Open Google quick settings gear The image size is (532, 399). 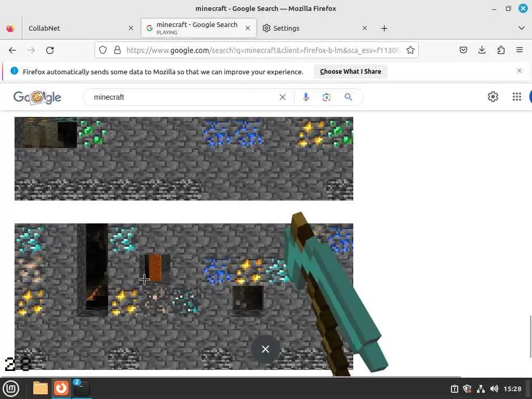click(x=493, y=97)
